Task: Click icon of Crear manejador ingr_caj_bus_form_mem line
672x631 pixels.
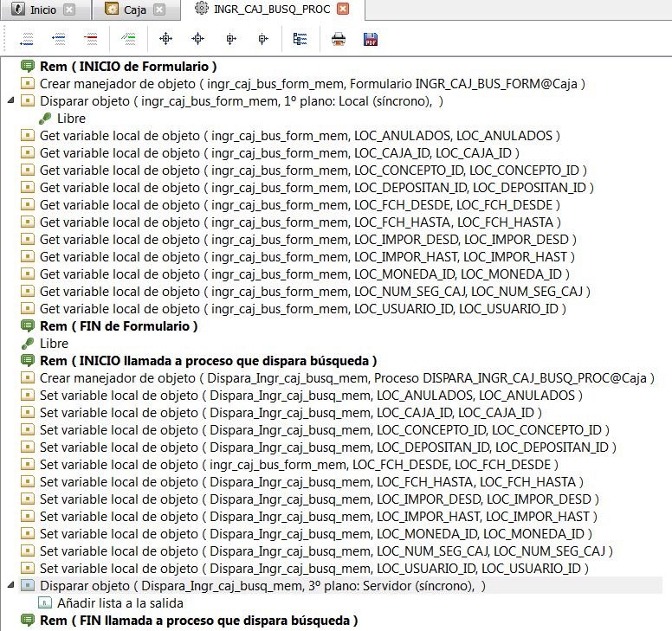Action: pos(28,84)
